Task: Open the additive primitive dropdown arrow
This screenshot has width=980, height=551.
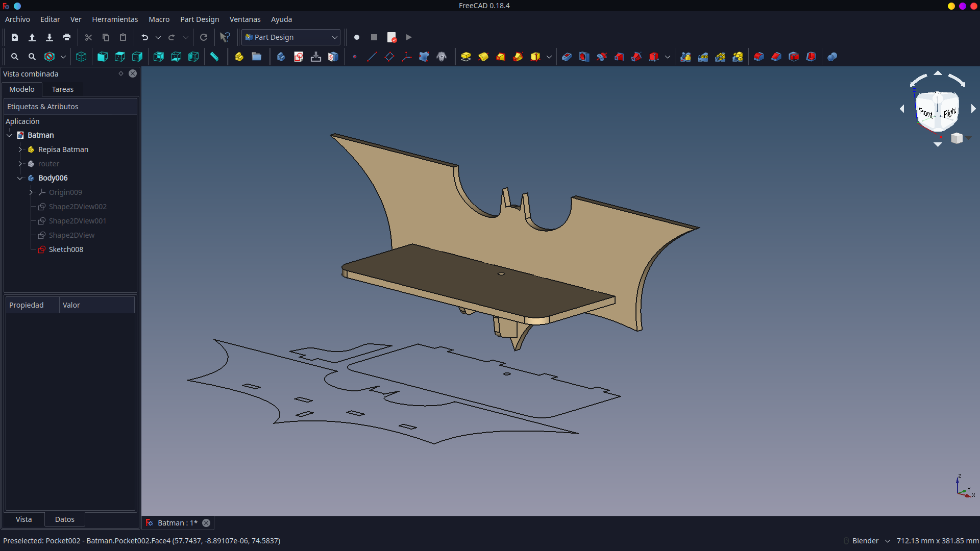Action: click(549, 57)
